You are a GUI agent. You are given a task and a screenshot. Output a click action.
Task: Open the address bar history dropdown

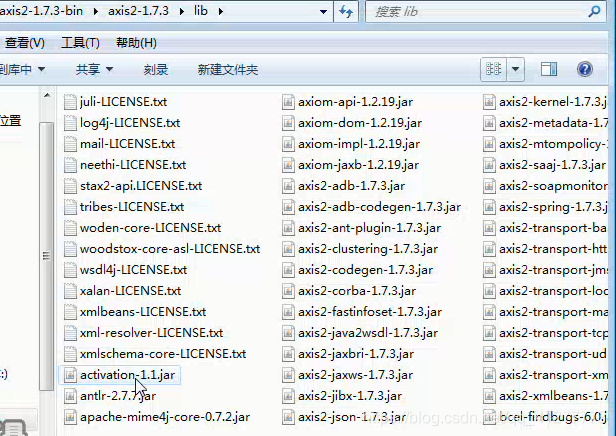tap(323, 11)
